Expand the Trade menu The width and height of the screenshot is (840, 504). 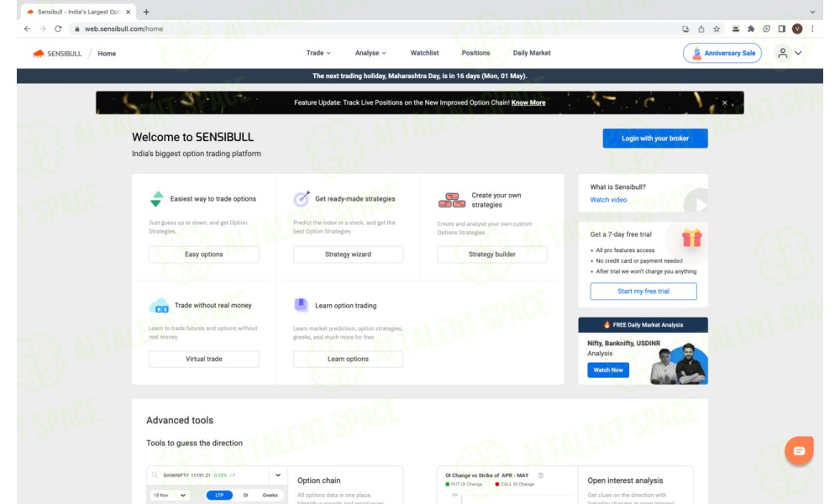318,53
